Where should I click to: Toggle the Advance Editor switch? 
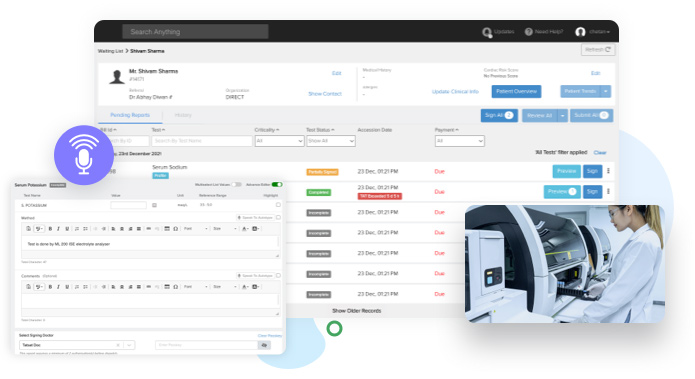[277, 184]
